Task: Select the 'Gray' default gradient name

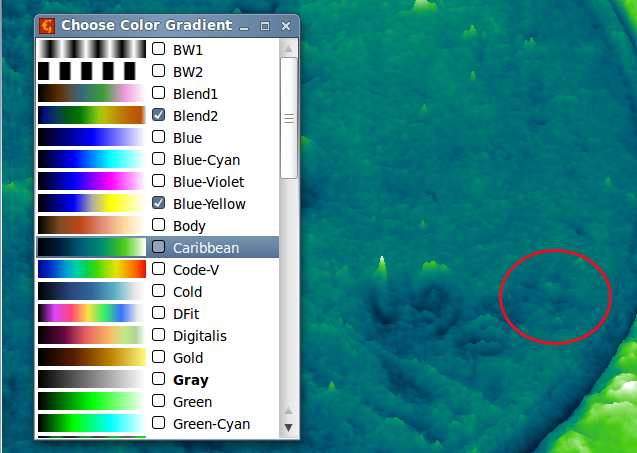Action: click(x=191, y=380)
